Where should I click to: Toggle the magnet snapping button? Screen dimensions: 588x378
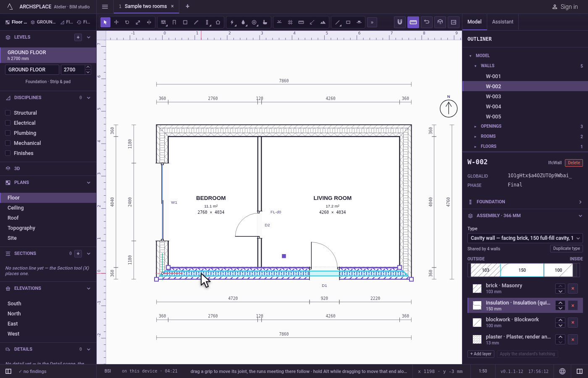coord(400,22)
